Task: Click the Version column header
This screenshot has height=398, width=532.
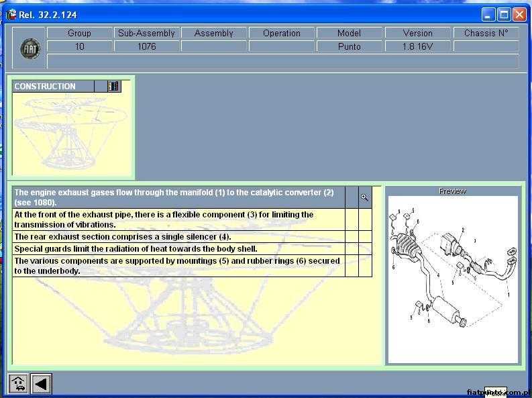Action: 418,33
